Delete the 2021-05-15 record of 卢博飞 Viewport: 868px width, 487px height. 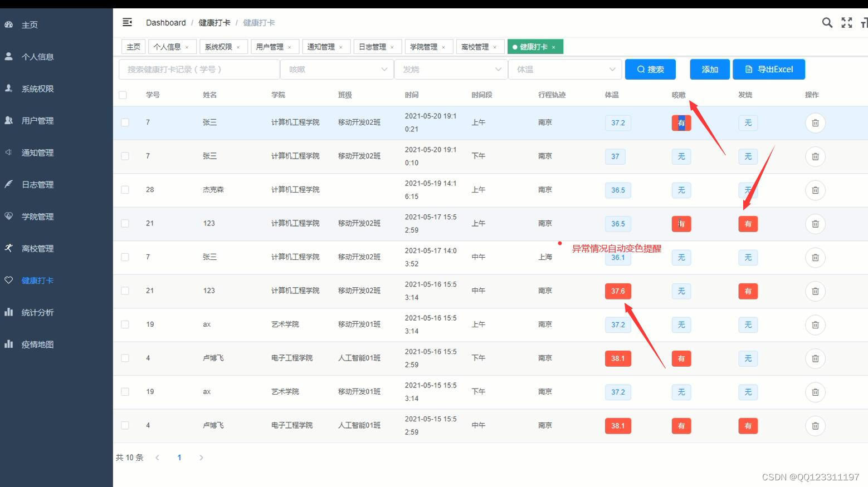[815, 426]
